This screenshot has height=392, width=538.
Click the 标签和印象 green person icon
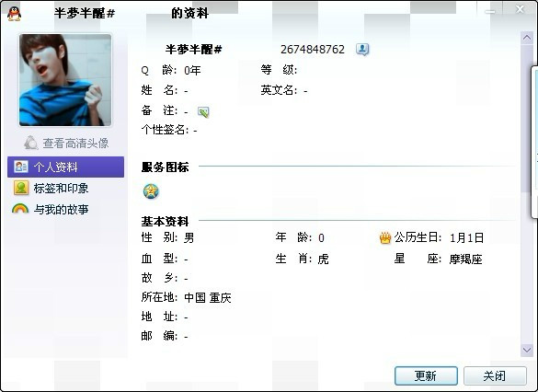tap(21, 188)
